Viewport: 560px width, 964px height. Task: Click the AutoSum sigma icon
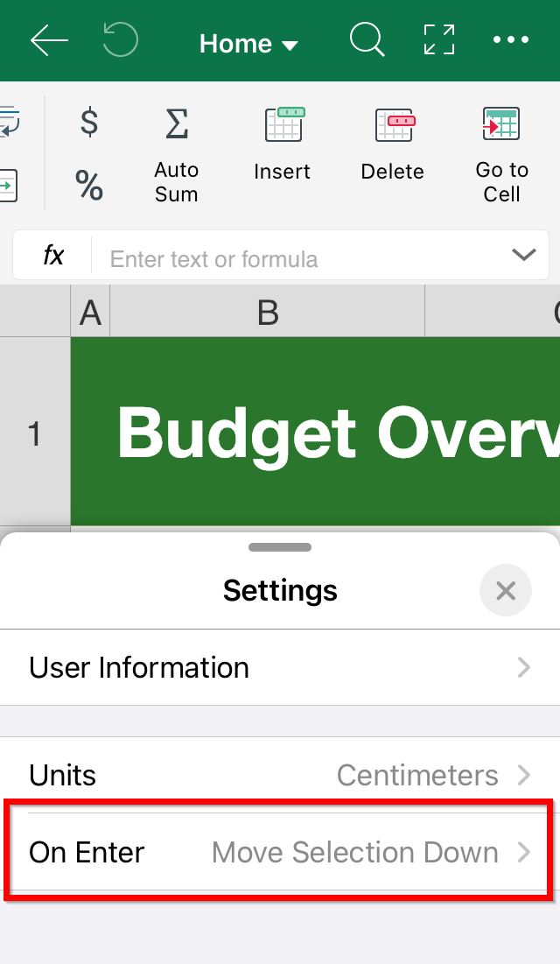point(177,123)
